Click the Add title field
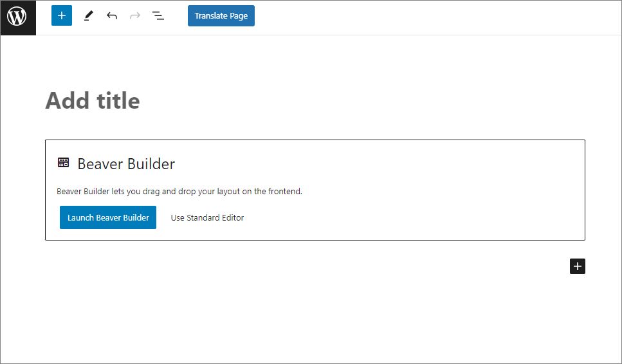Viewport: 622px width, 364px height. [93, 100]
